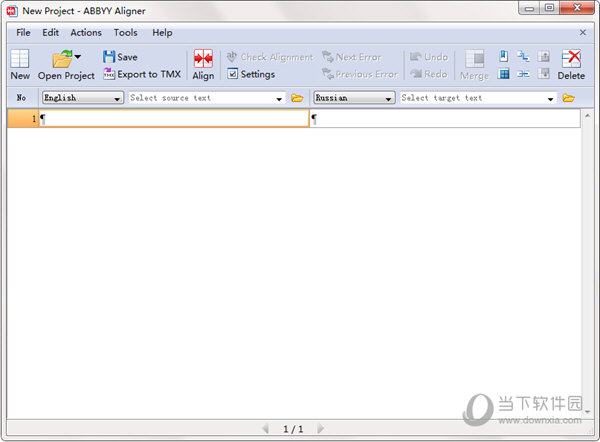Select row number 1 header
This screenshot has width=600, height=442.
pyautogui.click(x=23, y=119)
